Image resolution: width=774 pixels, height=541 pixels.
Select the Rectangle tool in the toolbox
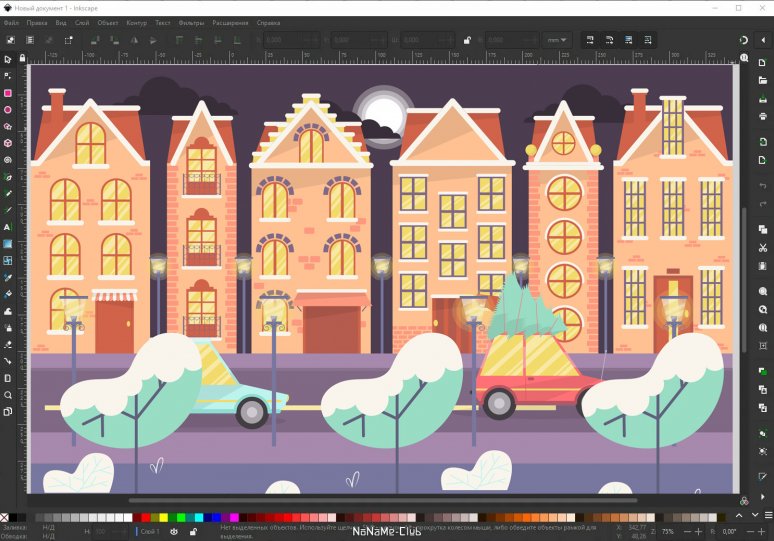8,93
